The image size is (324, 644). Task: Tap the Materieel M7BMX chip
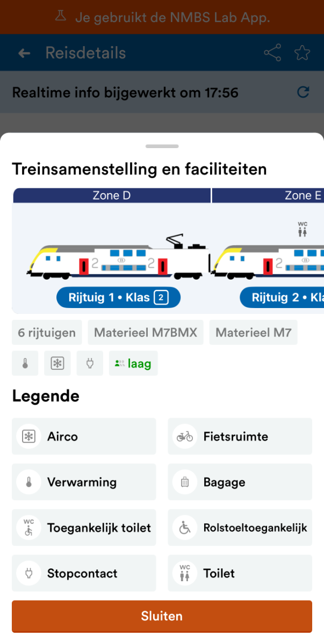tap(146, 333)
